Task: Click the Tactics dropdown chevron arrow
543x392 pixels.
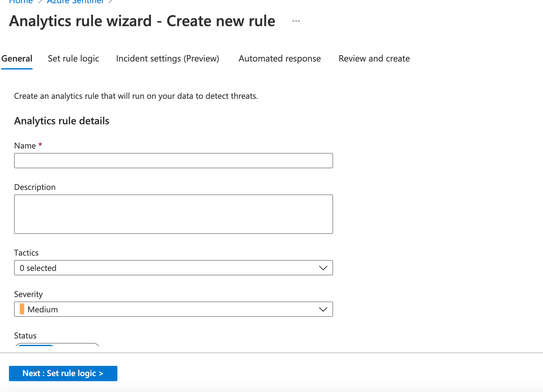Action: [323, 268]
